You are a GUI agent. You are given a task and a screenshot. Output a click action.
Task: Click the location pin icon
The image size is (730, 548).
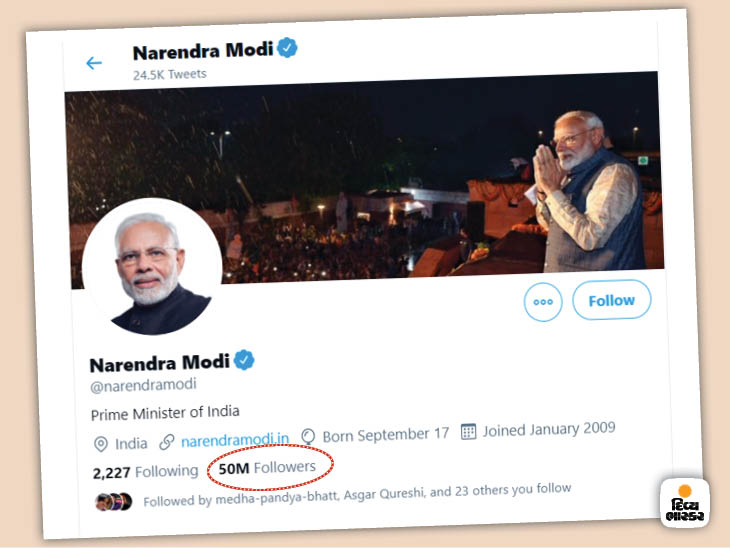[x=100, y=444]
